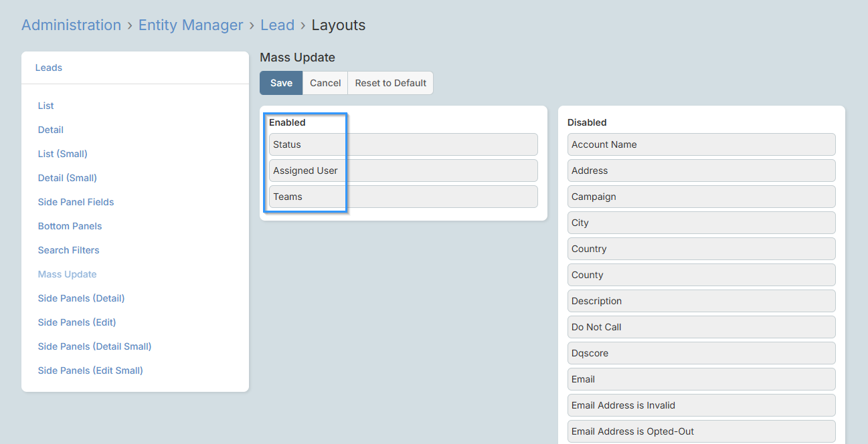Open Administration breadcrumb link
Screen dimensions: 868x444
71,25
